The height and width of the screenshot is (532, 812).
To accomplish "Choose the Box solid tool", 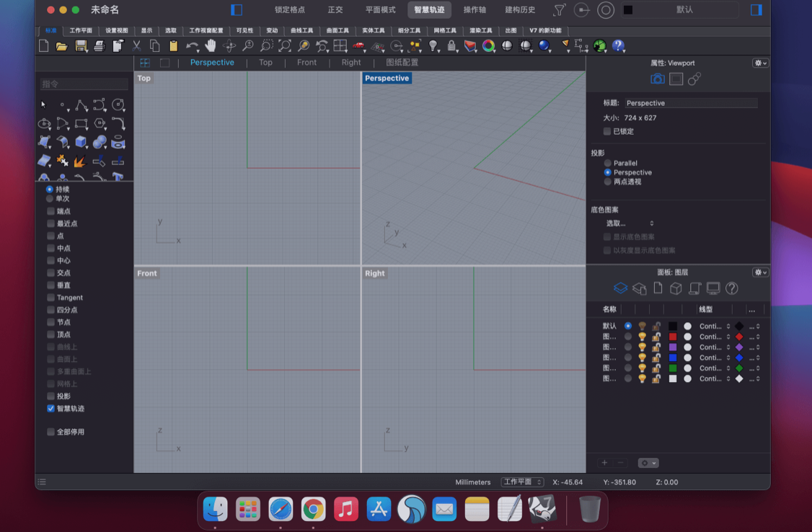I will [81, 142].
